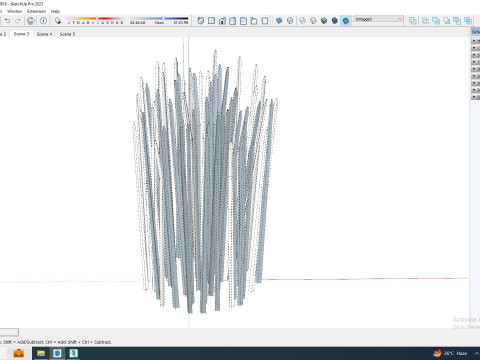Open the weather widget showing Haze
480x360 pixels.
pos(450,353)
